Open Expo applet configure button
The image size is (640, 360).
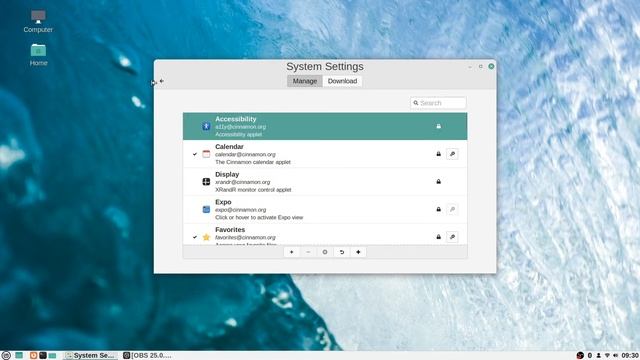click(452, 209)
